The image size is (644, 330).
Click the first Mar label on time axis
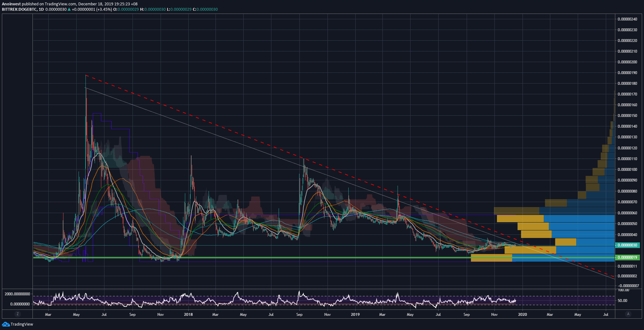click(48, 314)
